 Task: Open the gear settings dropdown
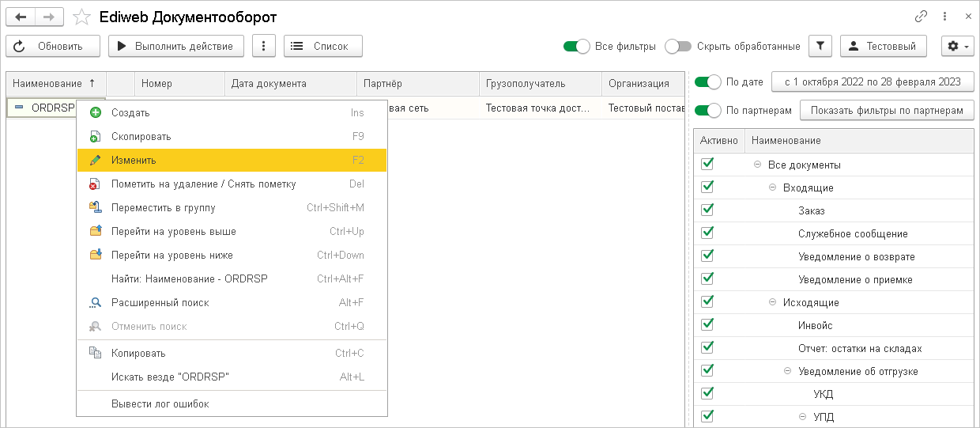click(x=957, y=46)
